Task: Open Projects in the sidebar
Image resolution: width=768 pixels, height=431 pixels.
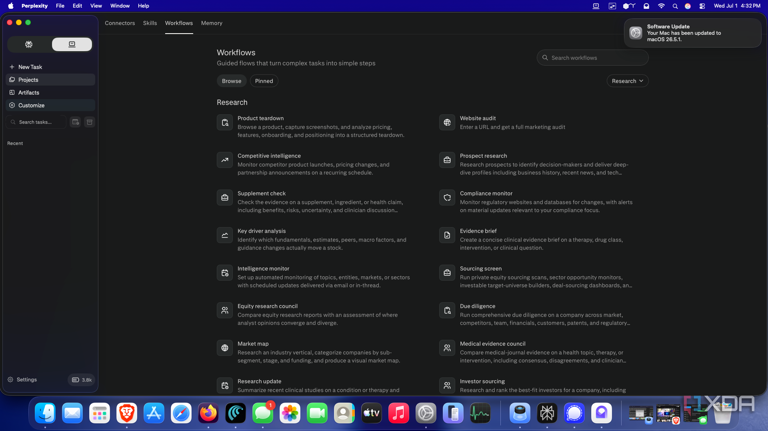Action: click(50, 79)
